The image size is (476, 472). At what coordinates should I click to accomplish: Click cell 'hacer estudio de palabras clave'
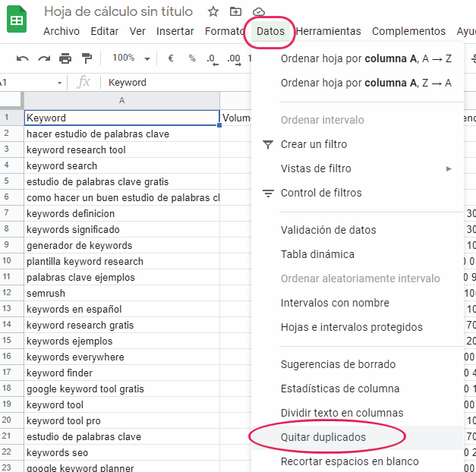(x=121, y=134)
